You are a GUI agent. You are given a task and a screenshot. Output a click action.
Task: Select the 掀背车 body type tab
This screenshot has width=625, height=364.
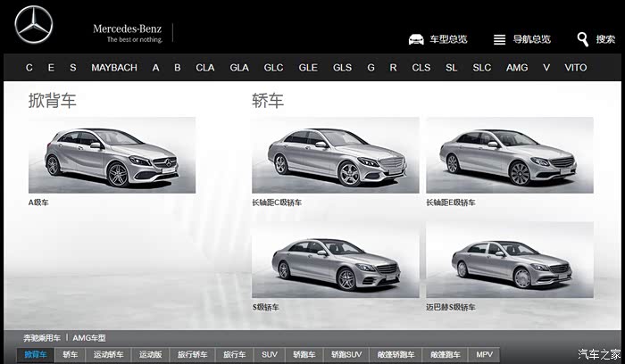(x=36, y=354)
